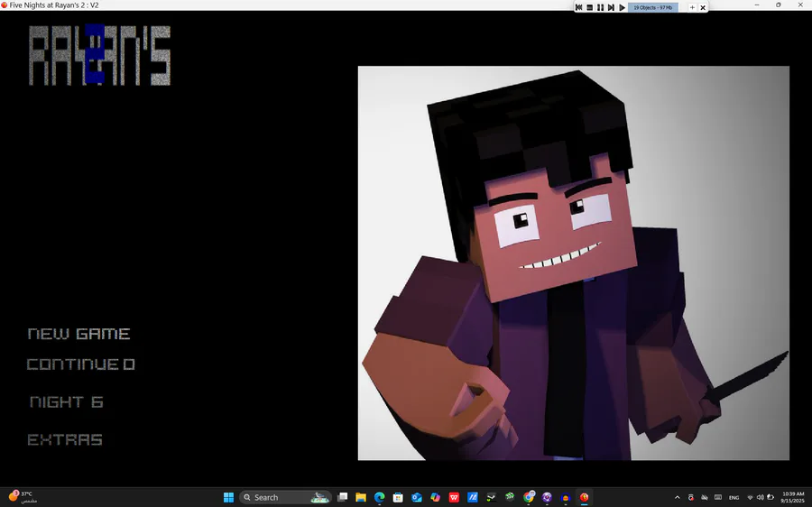812x507 pixels.
Task: Expand debugger with plus button
Action: coord(692,7)
